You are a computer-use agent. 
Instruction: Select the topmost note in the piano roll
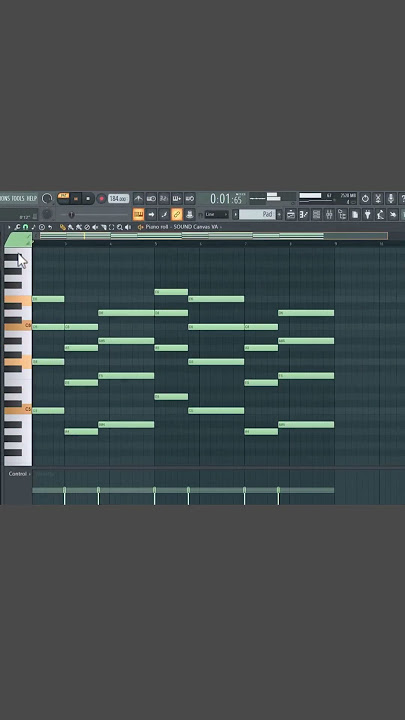[x=171, y=292]
